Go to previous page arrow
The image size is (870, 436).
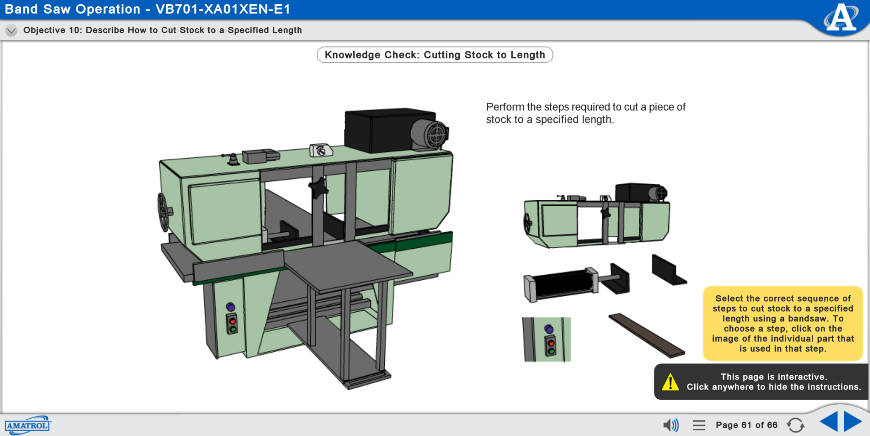829,422
